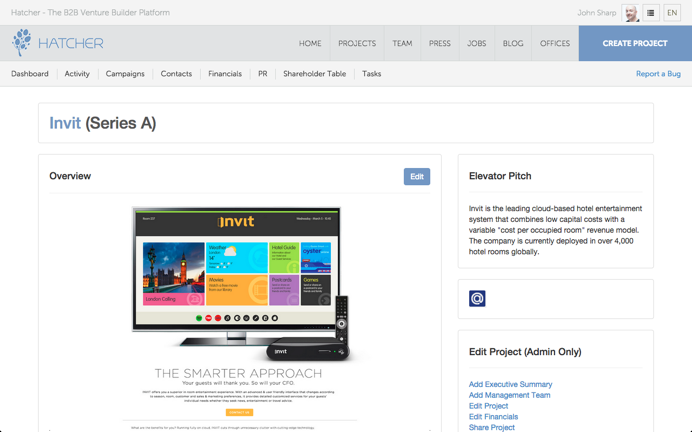Click the Edit button in Overview
This screenshot has height=432, width=692.
tap(417, 177)
